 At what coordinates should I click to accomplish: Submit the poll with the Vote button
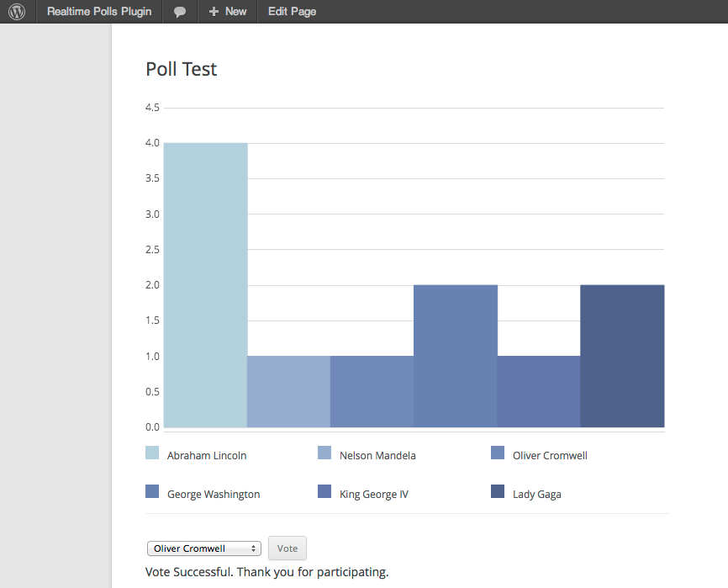pyautogui.click(x=288, y=548)
